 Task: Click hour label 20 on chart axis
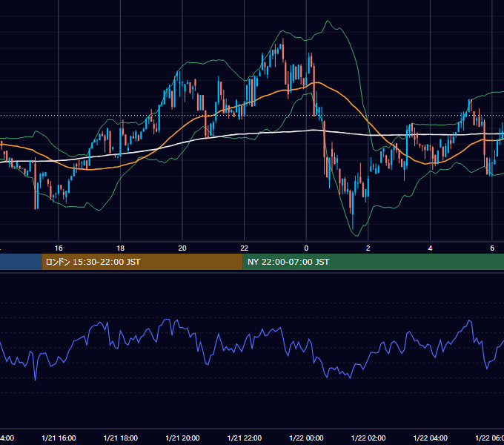pos(182,248)
